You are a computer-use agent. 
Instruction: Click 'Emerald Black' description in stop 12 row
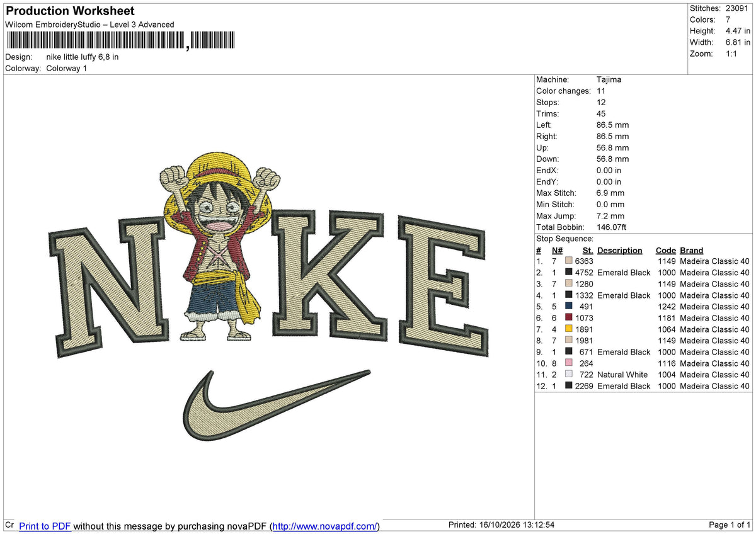[x=624, y=386]
